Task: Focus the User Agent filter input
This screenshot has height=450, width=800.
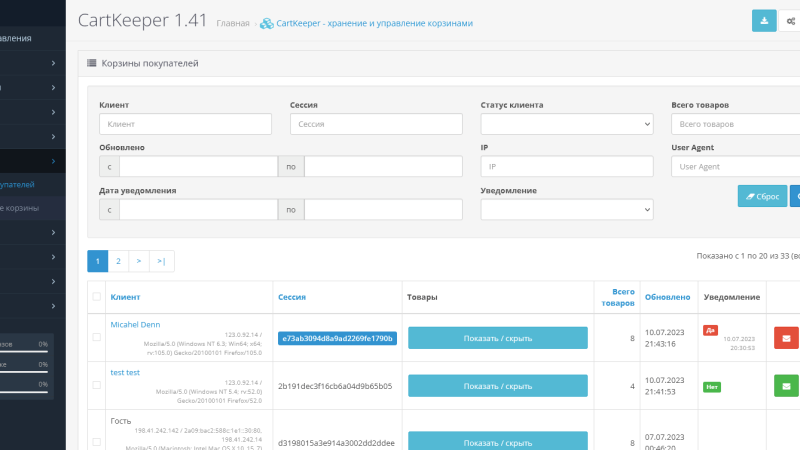Action: pos(736,166)
